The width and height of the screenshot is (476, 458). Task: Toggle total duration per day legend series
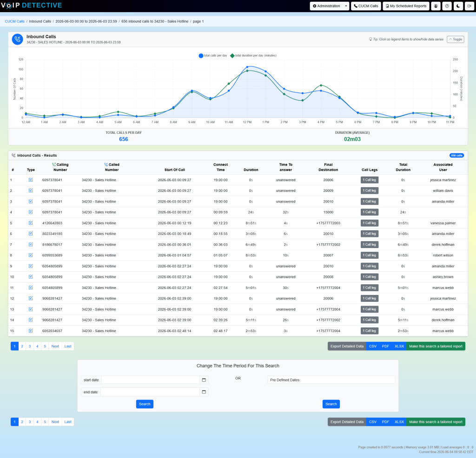[x=253, y=55]
